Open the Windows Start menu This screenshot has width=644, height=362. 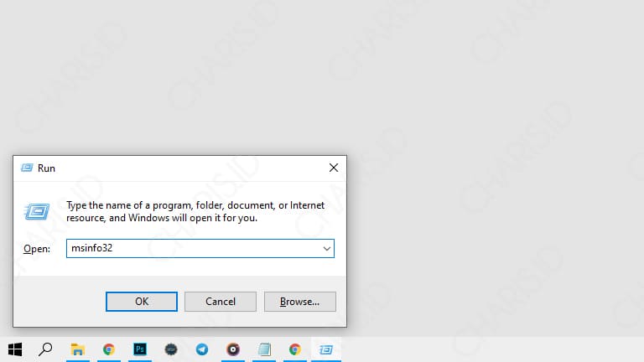[15, 349]
